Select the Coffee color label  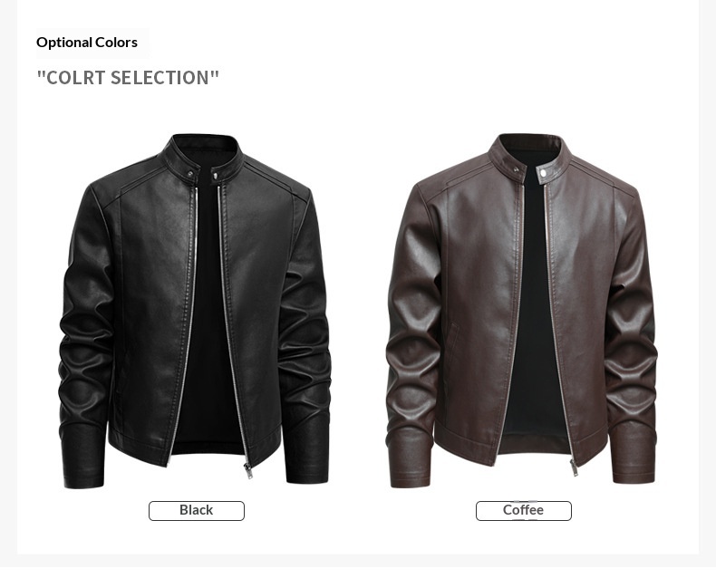point(523,510)
